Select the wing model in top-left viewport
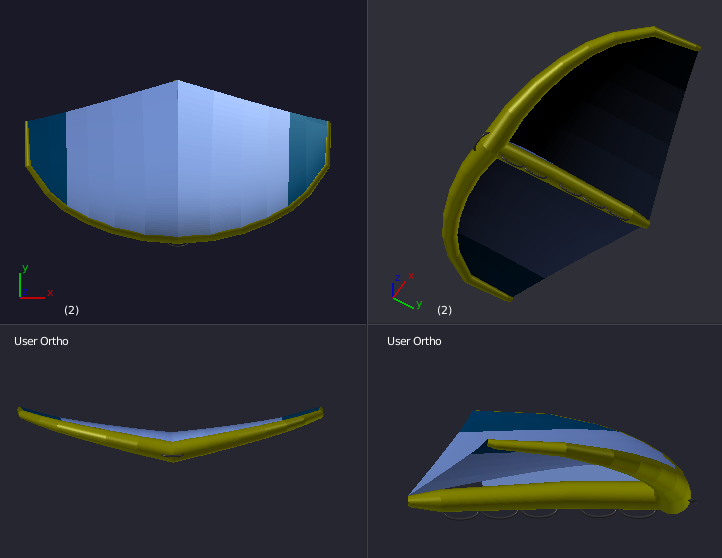The image size is (722, 558). point(178,162)
